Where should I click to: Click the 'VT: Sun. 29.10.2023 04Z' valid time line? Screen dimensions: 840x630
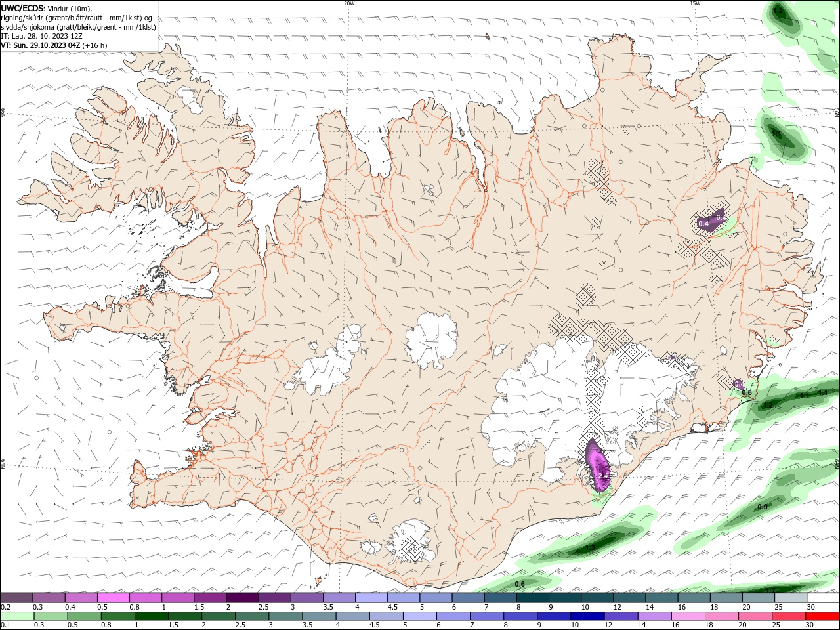click(41, 45)
